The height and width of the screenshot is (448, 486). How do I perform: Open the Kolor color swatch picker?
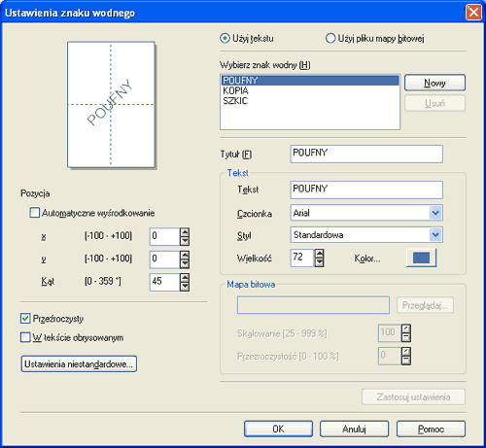pyautogui.click(x=421, y=258)
